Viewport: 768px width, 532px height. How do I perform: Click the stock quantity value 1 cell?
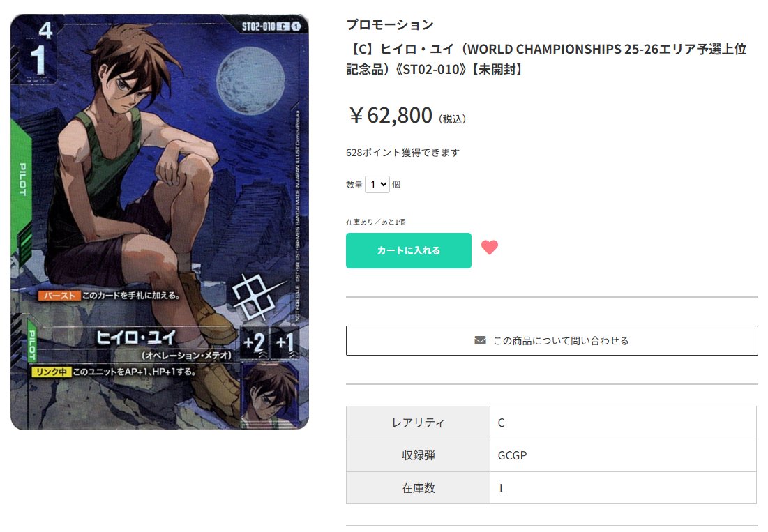tap(501, 489)
